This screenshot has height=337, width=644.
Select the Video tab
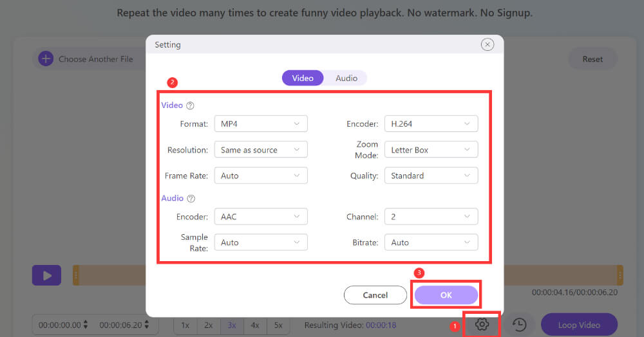click(x=303, y=78)
